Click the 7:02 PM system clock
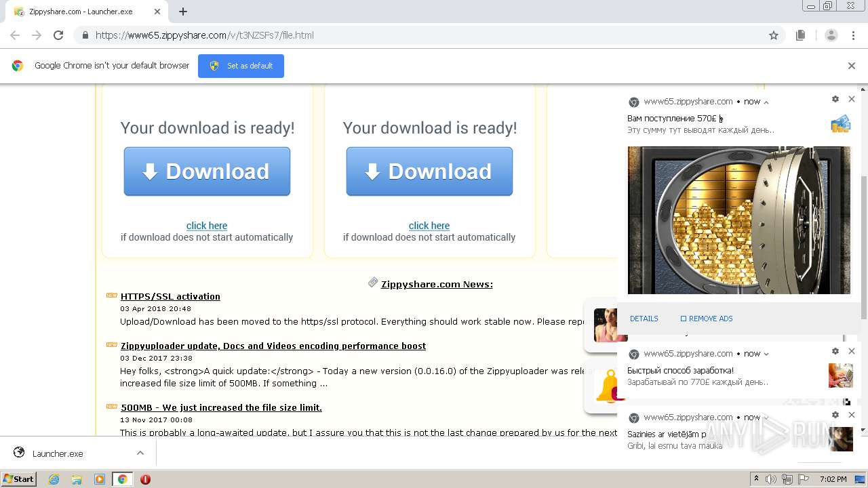Image resolution: width=868 pixels, height=488 pixels. click(833, 479)
